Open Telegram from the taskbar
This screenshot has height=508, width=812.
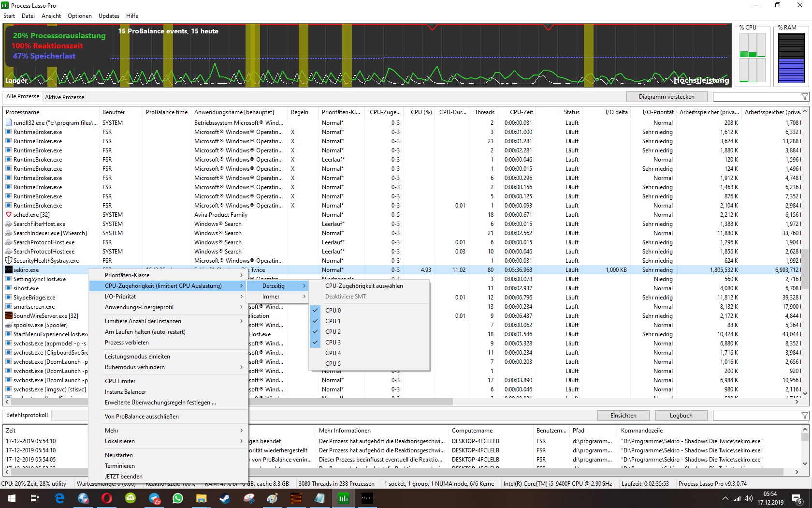(x=154, y=498)
